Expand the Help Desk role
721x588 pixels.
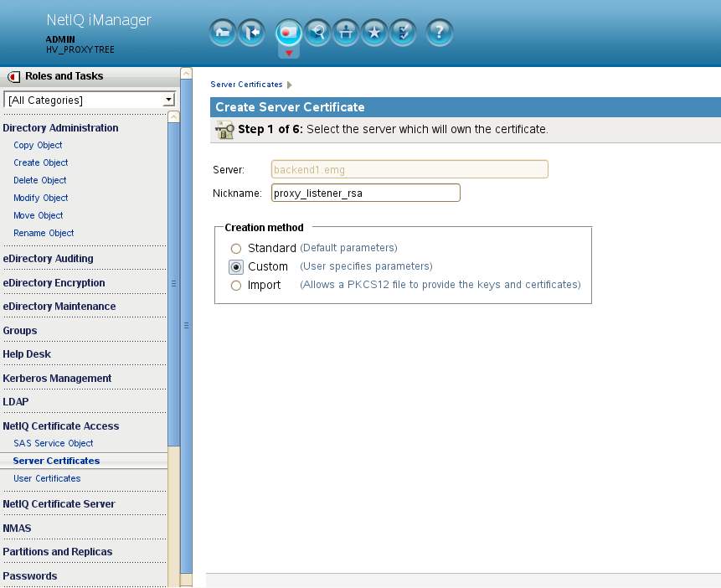27,354
